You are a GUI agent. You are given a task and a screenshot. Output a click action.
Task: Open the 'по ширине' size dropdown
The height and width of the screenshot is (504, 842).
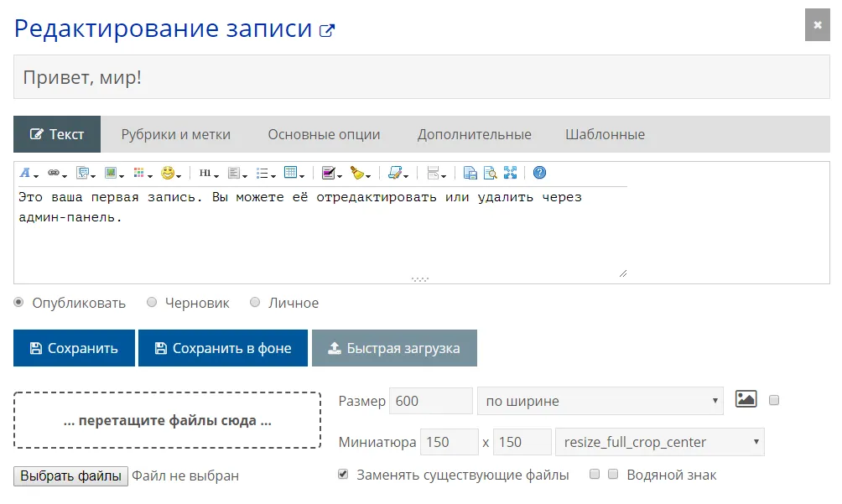point(600,401)
